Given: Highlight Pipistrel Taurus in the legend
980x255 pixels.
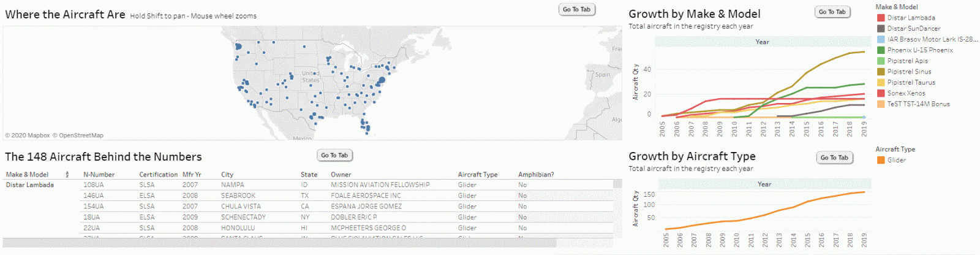Looking at the screenshot, I should coord(911,82).
